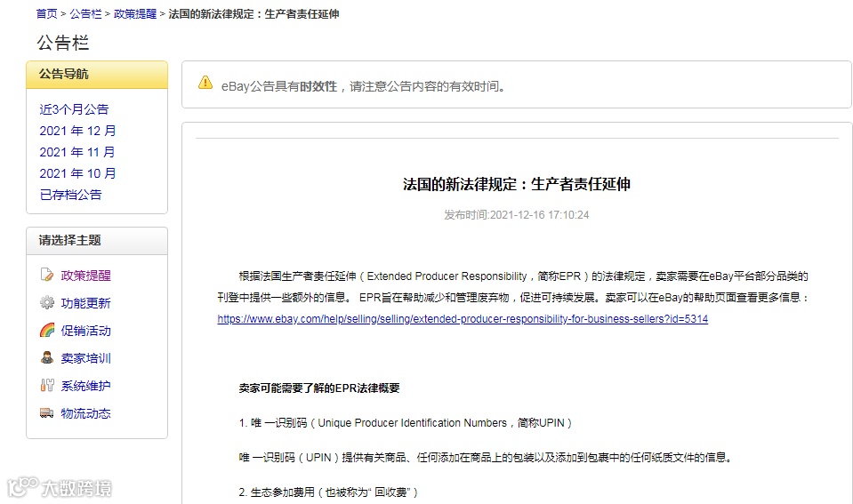Select the 物流动态 topic
The image size is (853, 504).
[86, 413]
